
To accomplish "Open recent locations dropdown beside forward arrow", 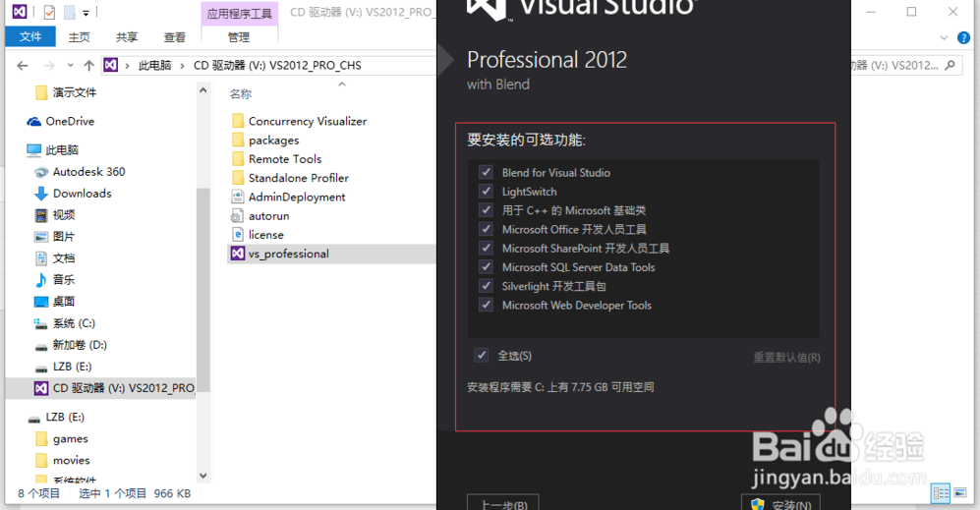I will point(70,66).
